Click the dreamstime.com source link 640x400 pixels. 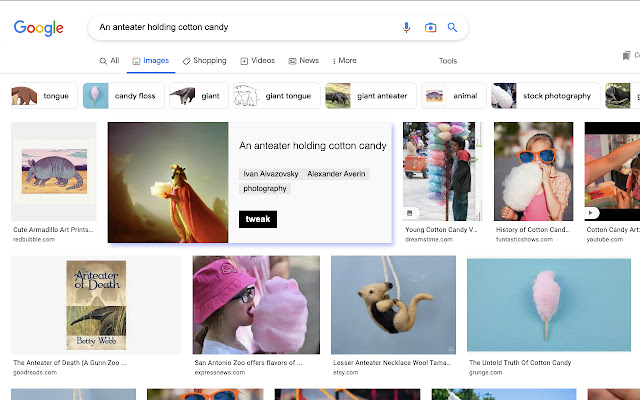click(x=429, y=240)
